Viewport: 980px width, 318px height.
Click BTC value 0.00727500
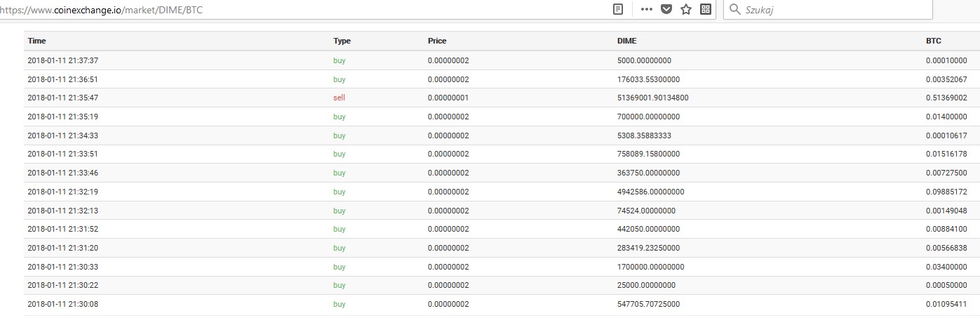[x=946, y=173]
